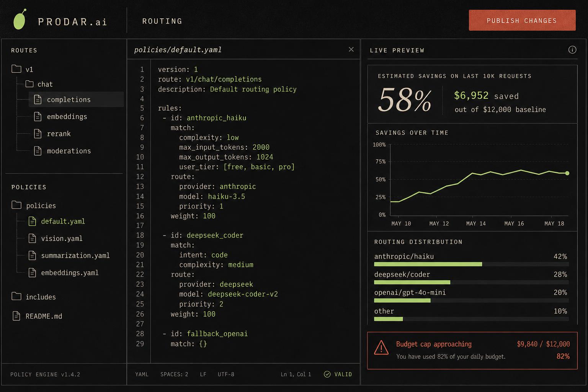Image resolution: width=588 pixels, height=392 pixels.
Task: Click the green Prodar.ai logo icon
Action: [20, 20]
